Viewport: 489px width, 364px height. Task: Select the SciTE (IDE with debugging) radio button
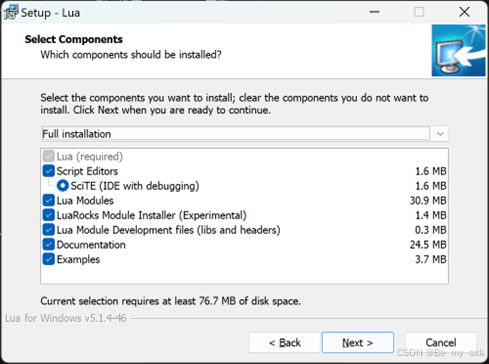click(63, 186)
